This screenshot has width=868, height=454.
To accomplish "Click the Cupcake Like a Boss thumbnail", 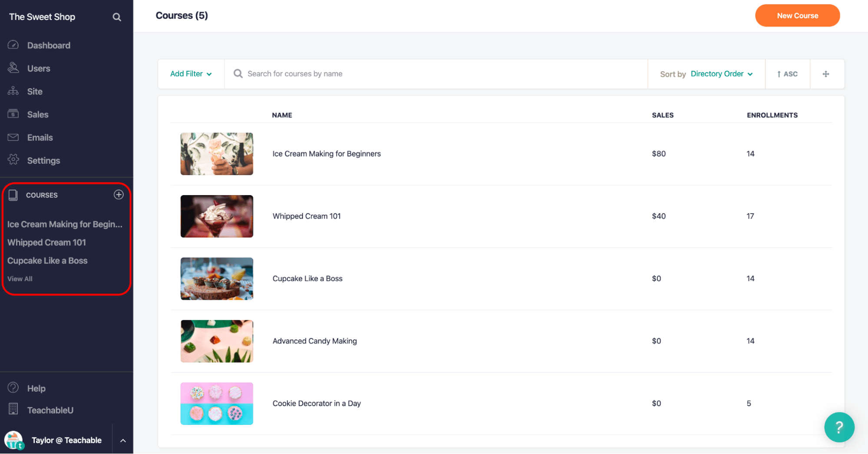I will coord(217,278).
